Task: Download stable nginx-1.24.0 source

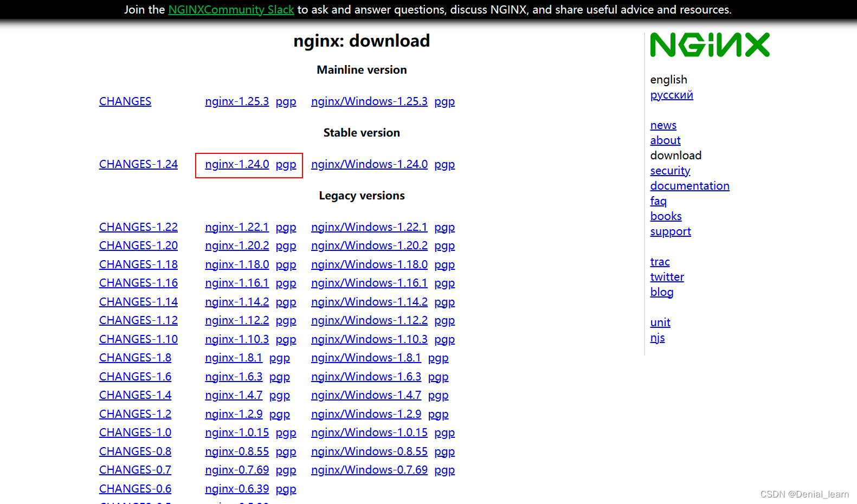Action: [237, 164]
